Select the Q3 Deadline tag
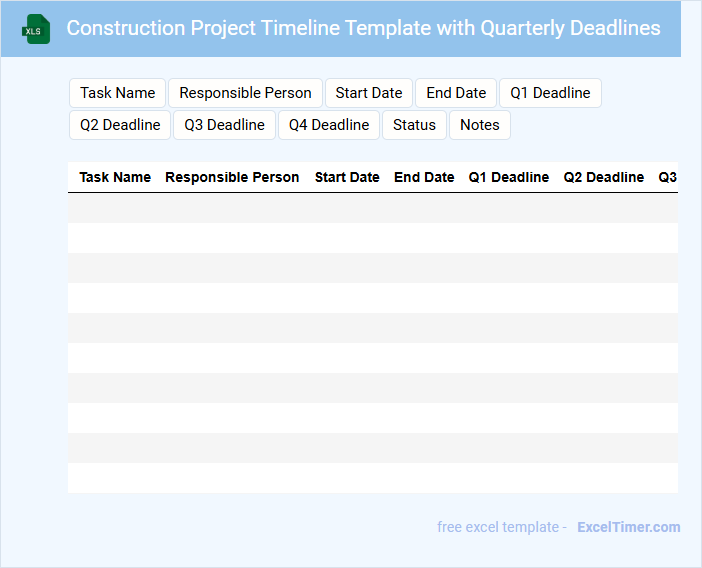This screenshot has height=568, width=702. point(224,125)
